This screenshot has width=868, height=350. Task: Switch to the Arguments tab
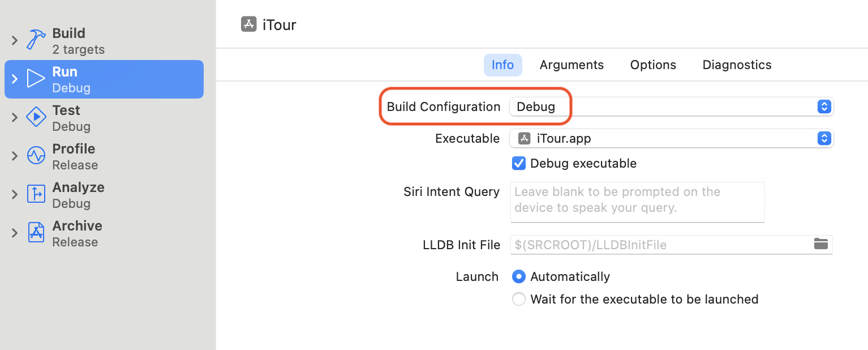coord(571,65)
